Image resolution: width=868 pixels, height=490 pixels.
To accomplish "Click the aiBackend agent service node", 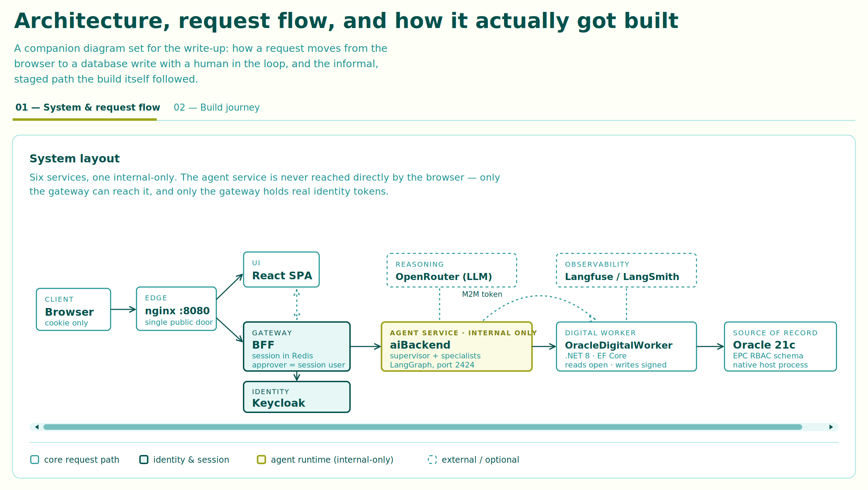I will point(457,346).
